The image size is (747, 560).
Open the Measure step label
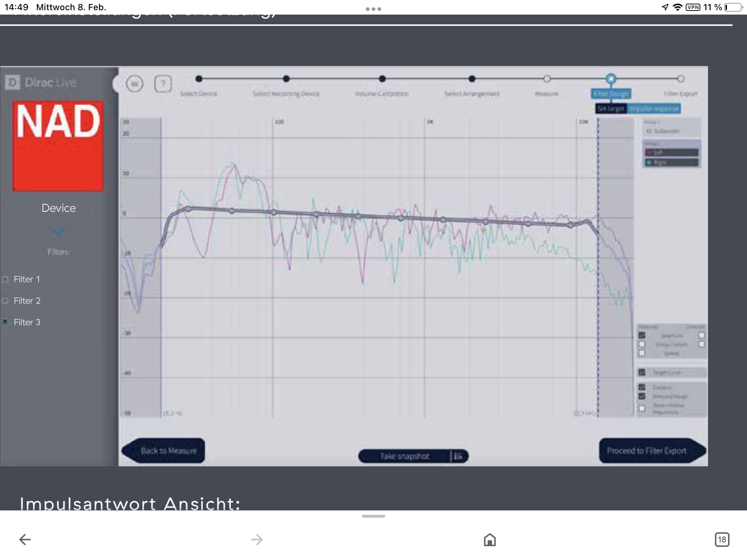click(x=546, y=94)
